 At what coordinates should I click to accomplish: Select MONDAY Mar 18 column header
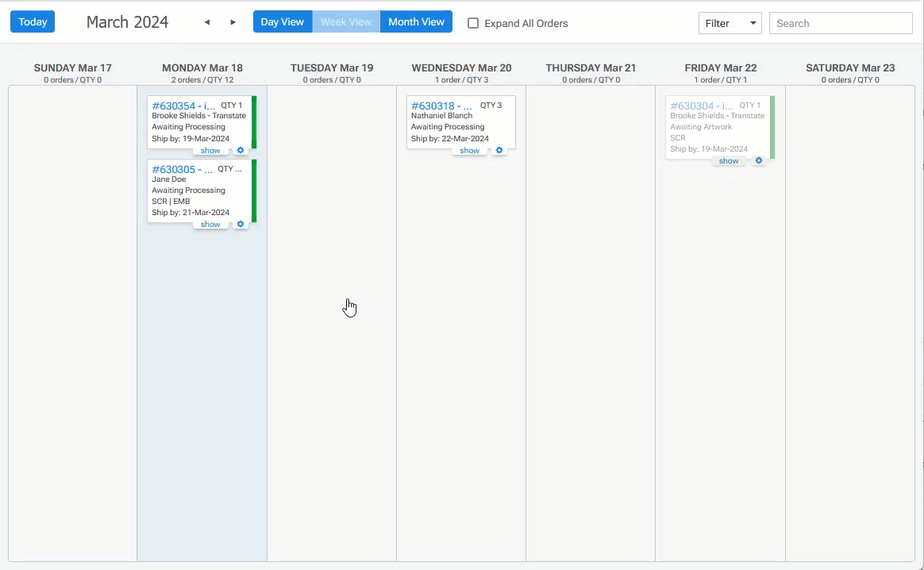[202, 67]
